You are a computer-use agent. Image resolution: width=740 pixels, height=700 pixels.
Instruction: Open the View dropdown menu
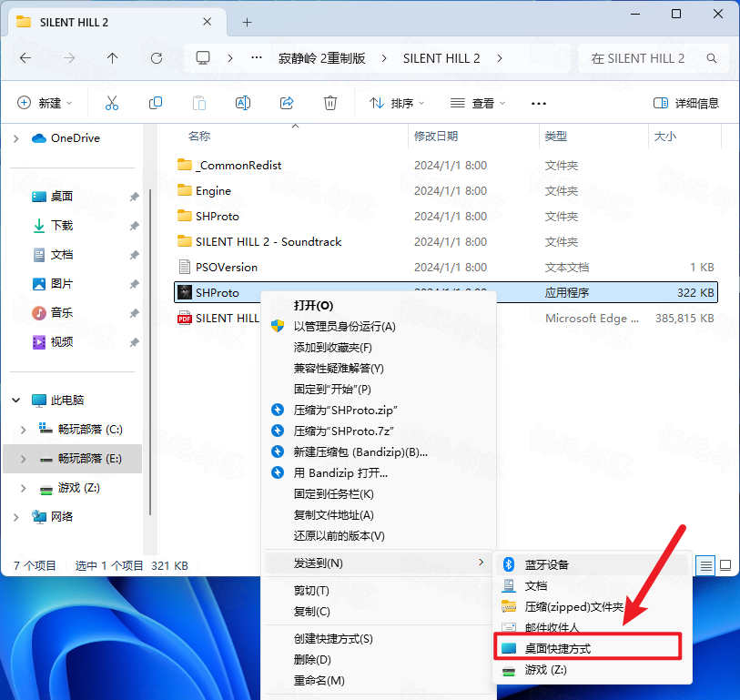click(x=478, y=103)
